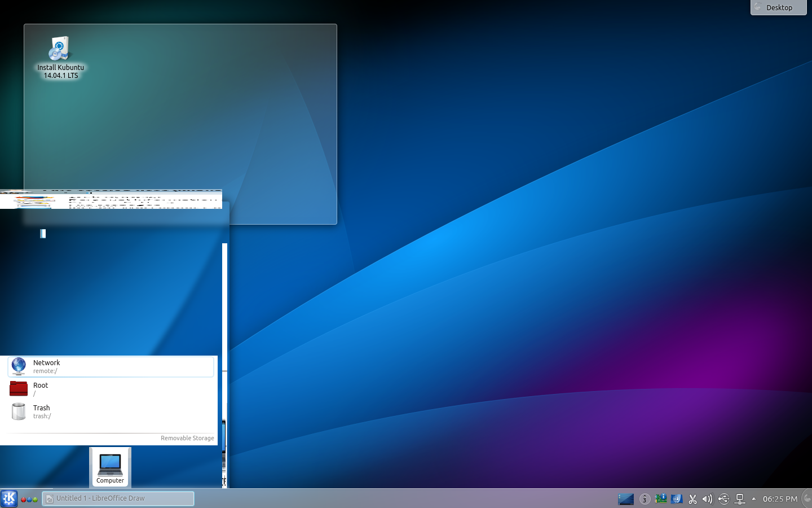The image size is (812, 508).
Task: Click the Activities three-dots icon in the panel
Action: tap(29, 500)
